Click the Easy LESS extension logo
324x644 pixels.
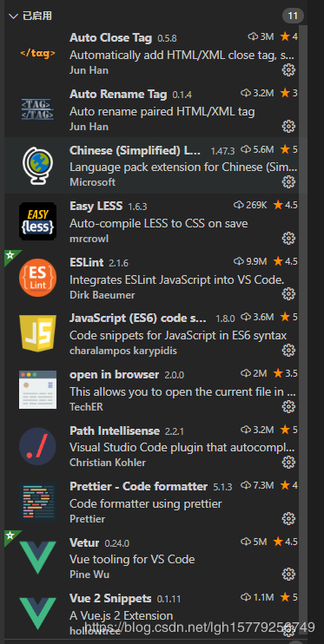(37, 221)
